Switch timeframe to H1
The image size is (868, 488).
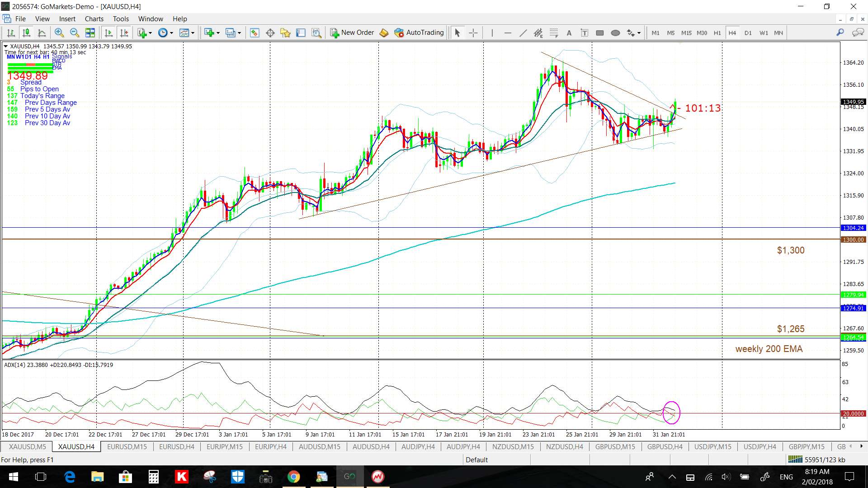click(x=717, y=33)
